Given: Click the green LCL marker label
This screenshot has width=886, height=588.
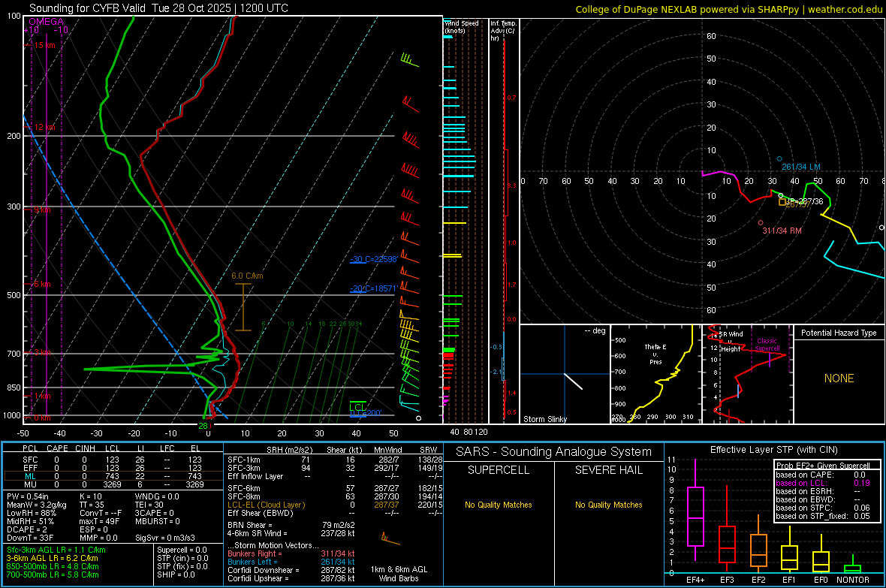Looking at the screenshot, I should pos(357,407).
